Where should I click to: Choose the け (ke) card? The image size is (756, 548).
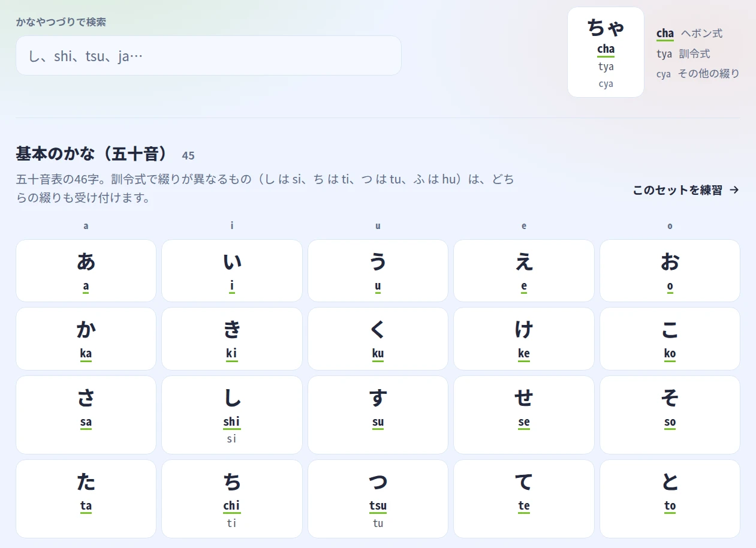pos(524,339)
